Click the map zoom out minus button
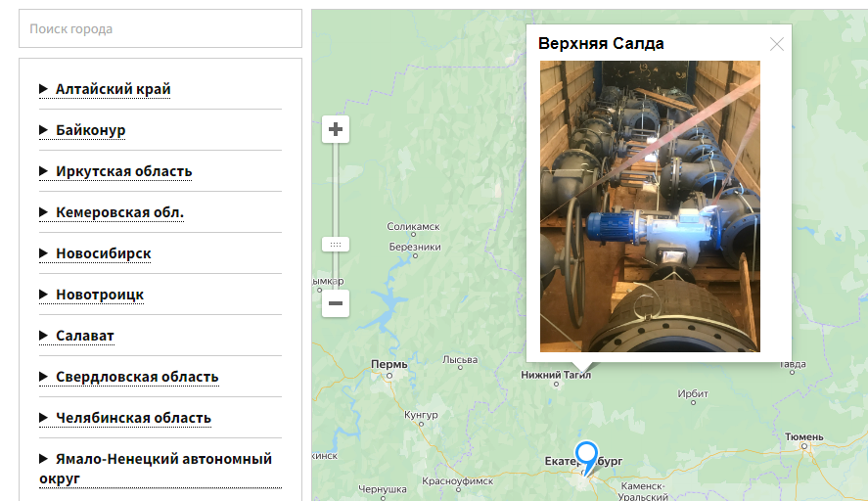The height and width of the screenshot is (501, 868). [x=336, y=303]
